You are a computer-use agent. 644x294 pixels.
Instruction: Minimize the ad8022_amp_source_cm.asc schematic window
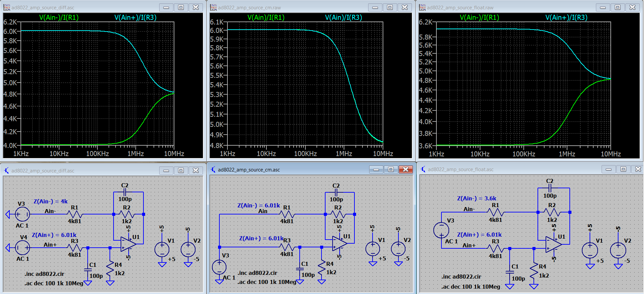pyautogui.click(x=376, y=169)
